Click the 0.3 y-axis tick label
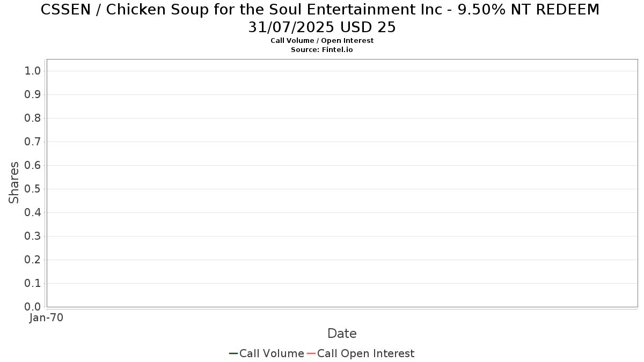This screenshot has width=644, height=362. [x=33, y=237]
